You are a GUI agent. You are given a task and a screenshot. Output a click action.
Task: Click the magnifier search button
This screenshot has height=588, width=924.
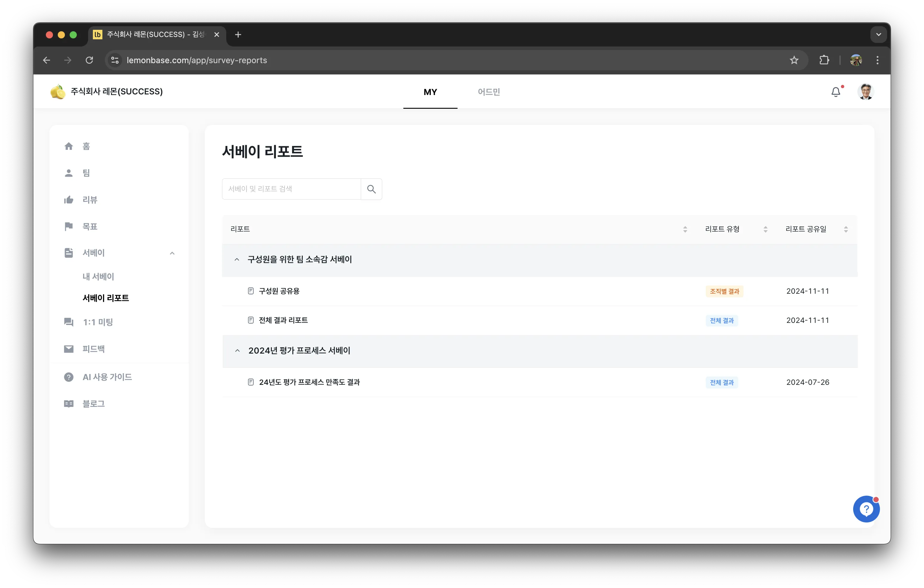pyautogui.click(x=372, y=189)
